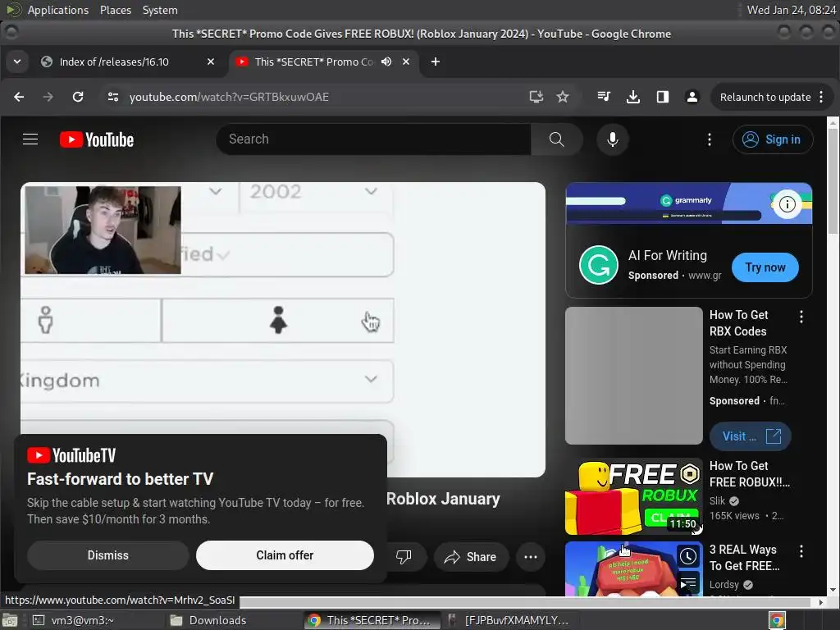Click the Grammarly logo in ad
This screenshot has width=840, height=630.
pos(598,265)
